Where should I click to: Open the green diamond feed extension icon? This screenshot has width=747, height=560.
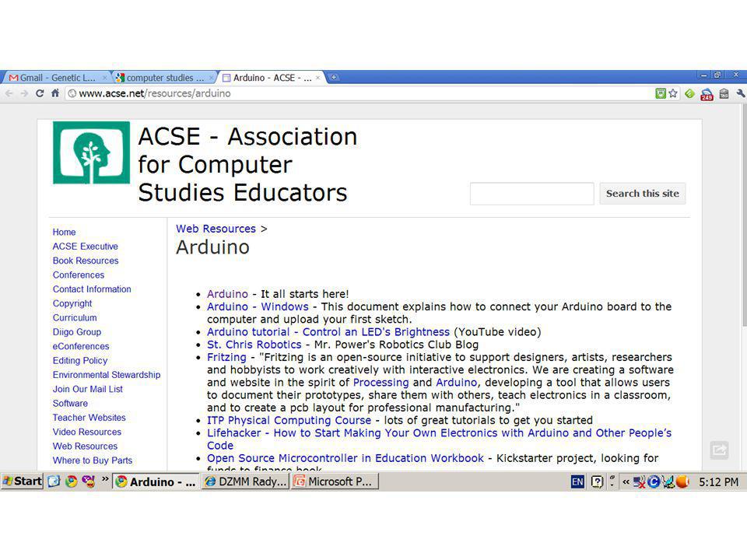pyautogui.click(x=689, y=94)
